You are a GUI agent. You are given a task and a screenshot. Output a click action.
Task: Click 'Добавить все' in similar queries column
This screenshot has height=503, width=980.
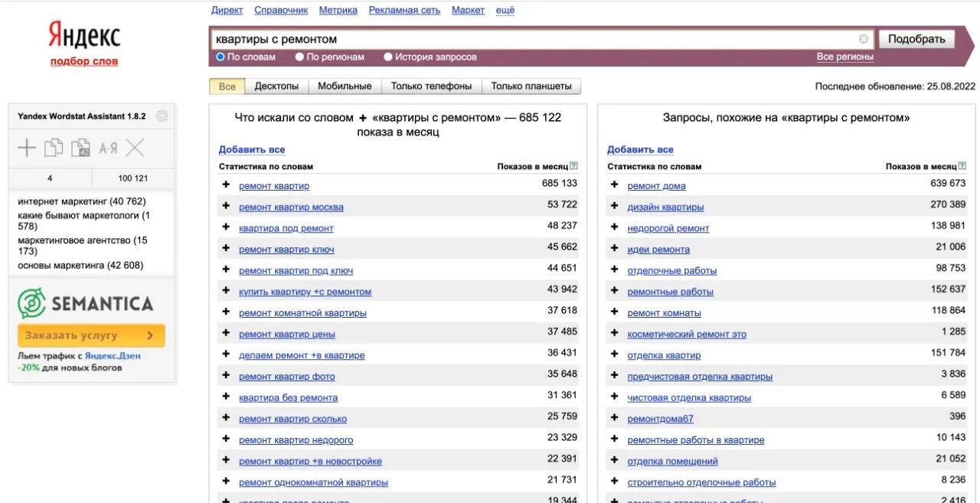(640, 149)
